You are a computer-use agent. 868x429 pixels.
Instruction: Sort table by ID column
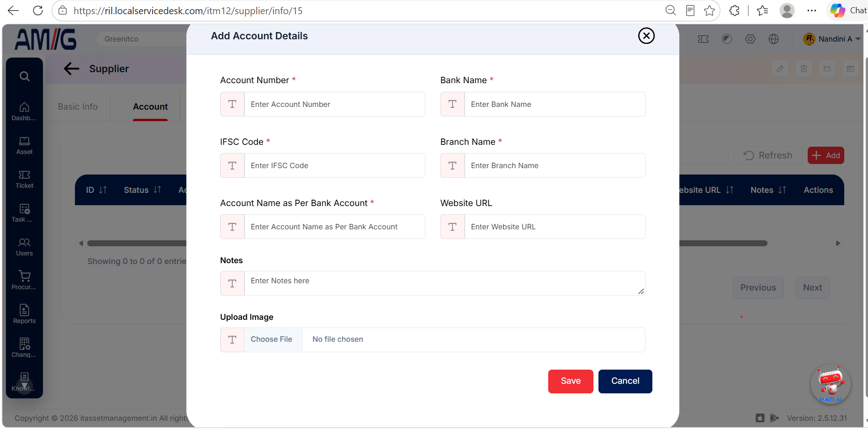[x=96, y=190]
